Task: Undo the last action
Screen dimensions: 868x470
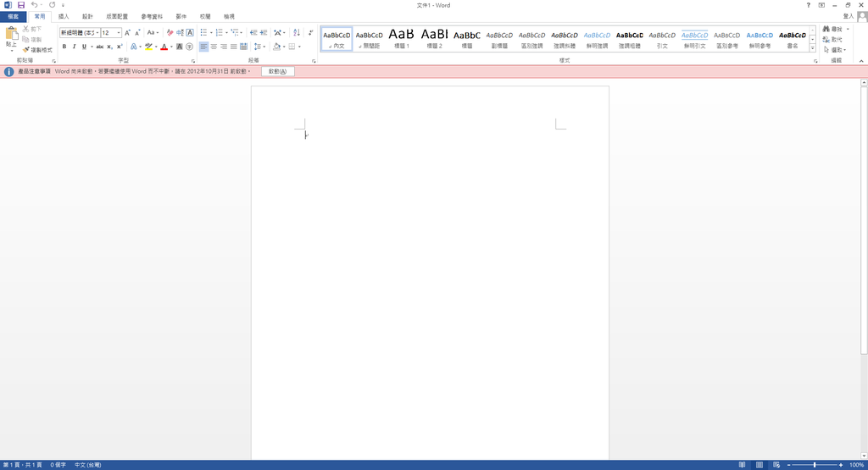Action: point(34,5)
